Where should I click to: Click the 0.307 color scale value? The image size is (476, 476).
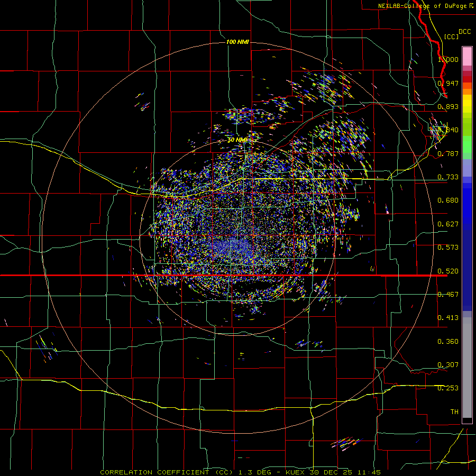448,365
